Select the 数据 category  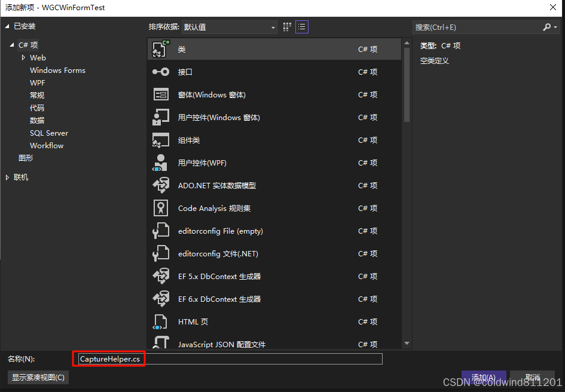(37, 120)
